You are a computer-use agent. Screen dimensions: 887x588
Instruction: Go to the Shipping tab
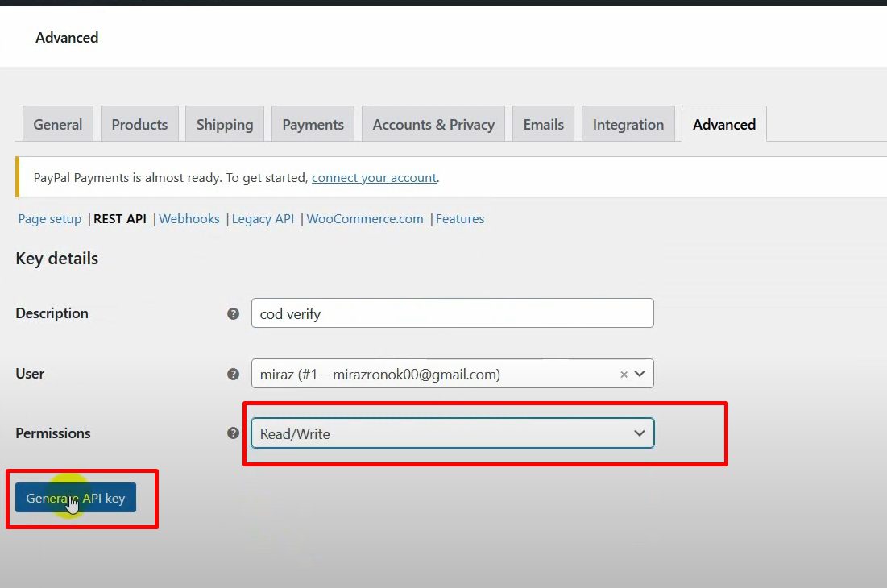pyautogui.click(x=225, y=125)
